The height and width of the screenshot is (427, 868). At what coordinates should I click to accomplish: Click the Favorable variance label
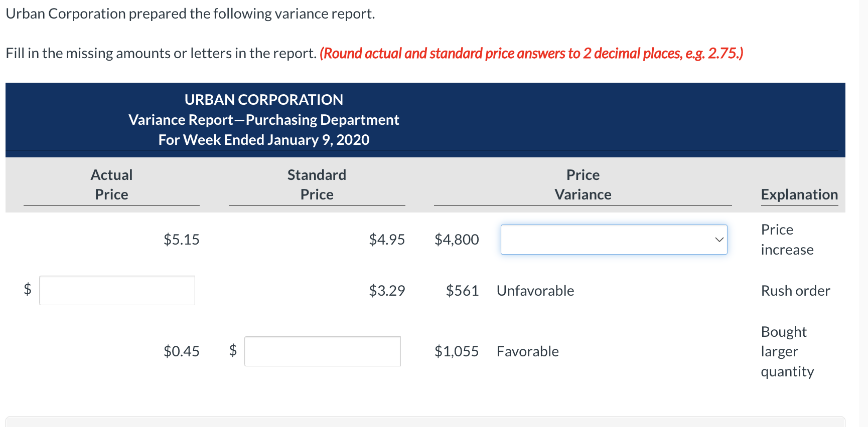tap(527, 351)
